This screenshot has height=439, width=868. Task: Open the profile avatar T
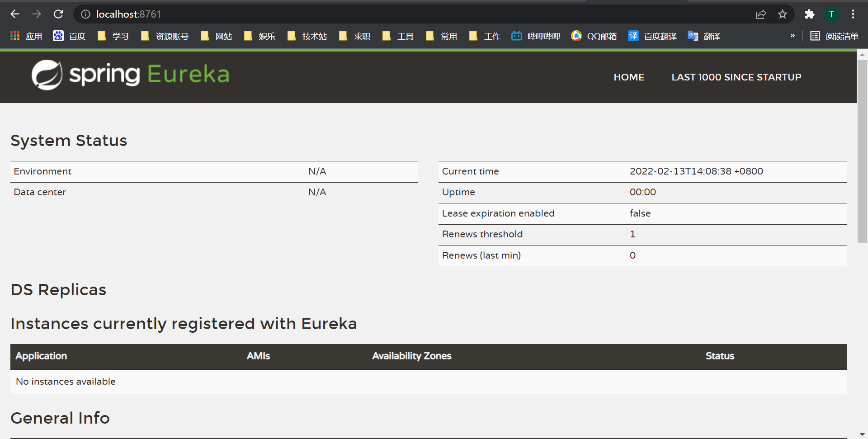(x=831, y=14)
